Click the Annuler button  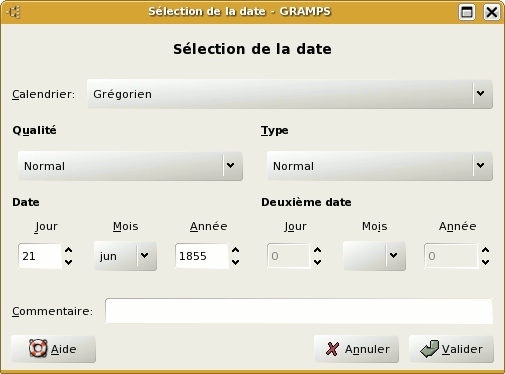pos(356,349)
